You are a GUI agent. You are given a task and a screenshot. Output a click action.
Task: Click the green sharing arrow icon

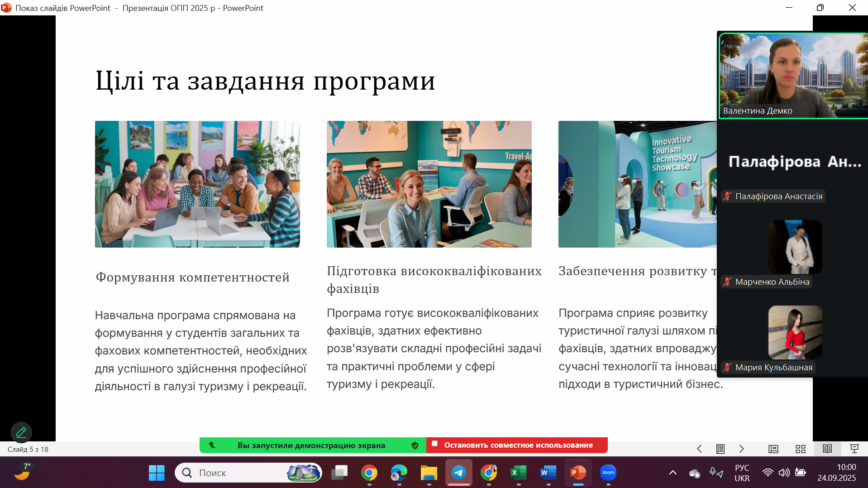[212, 445]
